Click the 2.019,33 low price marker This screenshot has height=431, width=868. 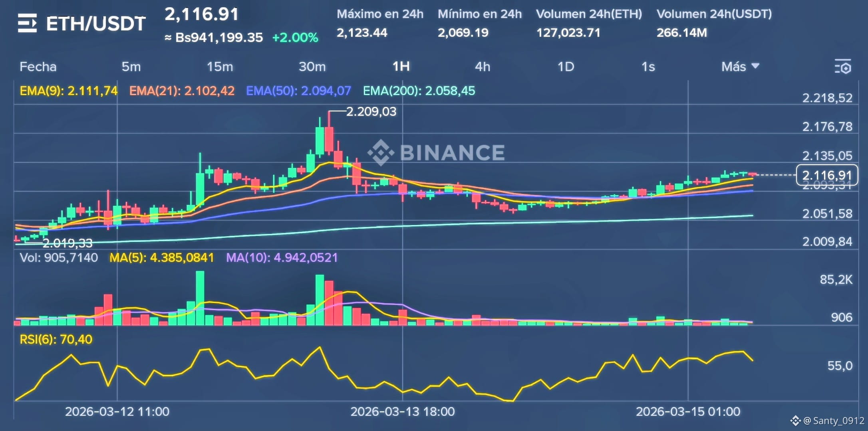click(x=68, y=243)
